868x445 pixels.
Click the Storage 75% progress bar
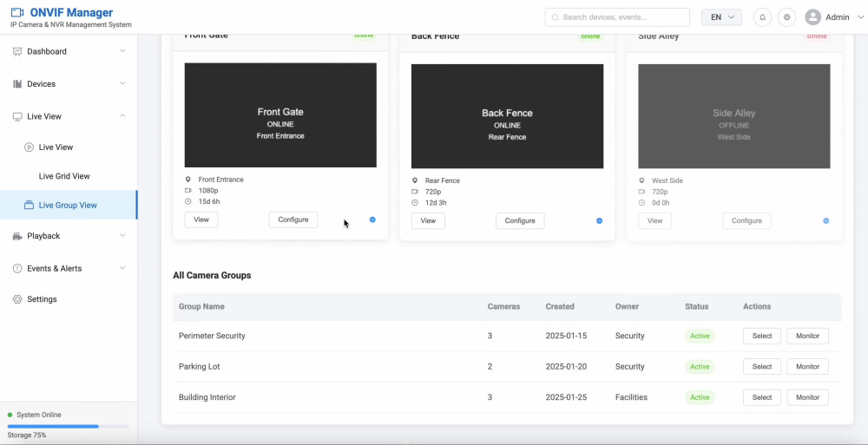tap(69, 427)
